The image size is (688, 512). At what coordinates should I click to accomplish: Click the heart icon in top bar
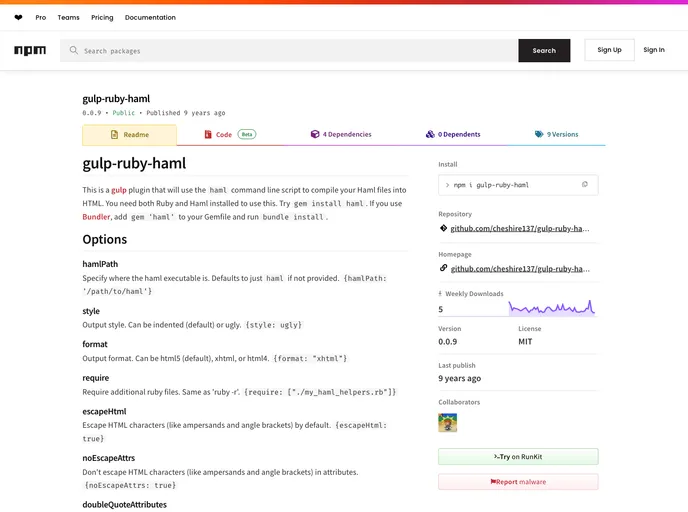coord(18,18)
